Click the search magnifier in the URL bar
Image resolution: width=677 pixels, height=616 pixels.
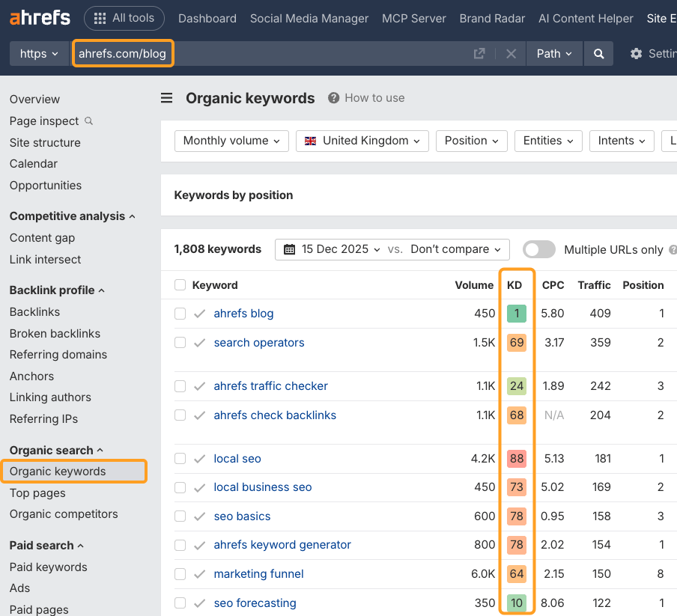(x=598, y=53)
